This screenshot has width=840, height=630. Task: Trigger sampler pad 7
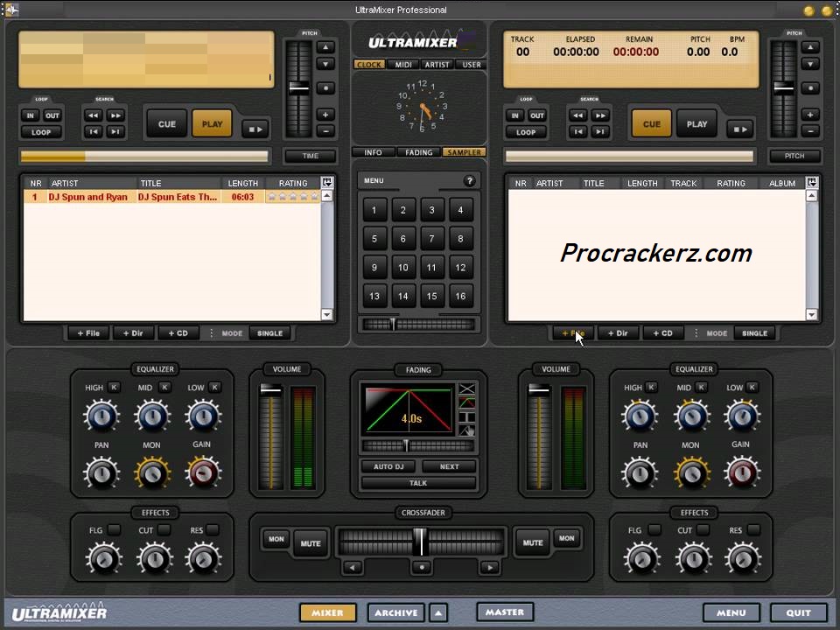coord(431,238)
